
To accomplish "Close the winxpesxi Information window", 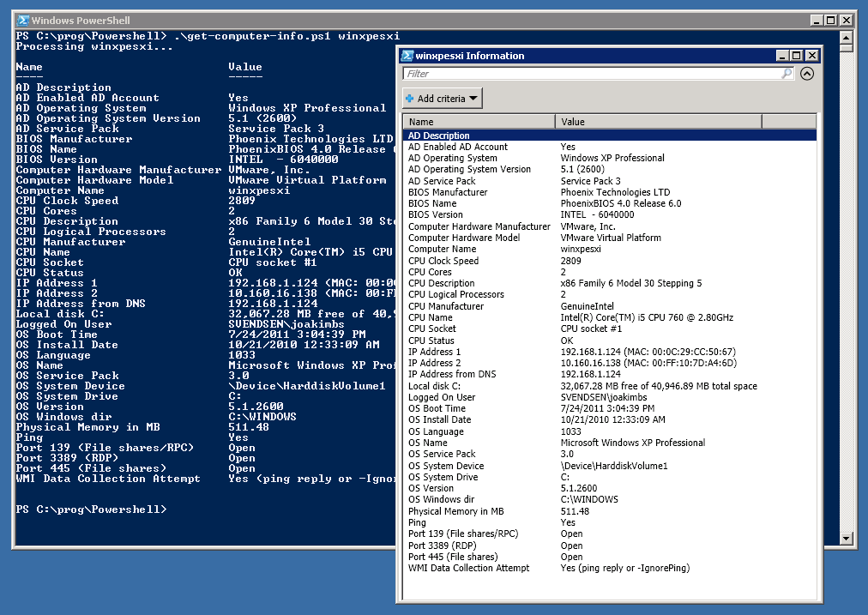I will click(811, 56).
